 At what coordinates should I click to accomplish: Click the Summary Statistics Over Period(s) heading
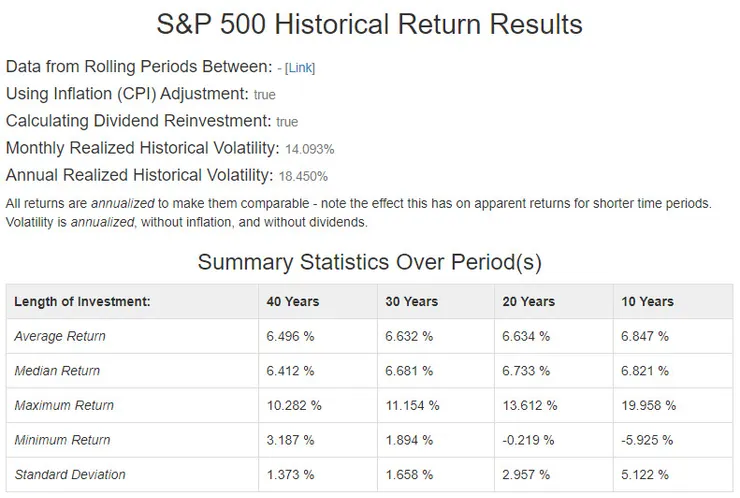point(370,262)
